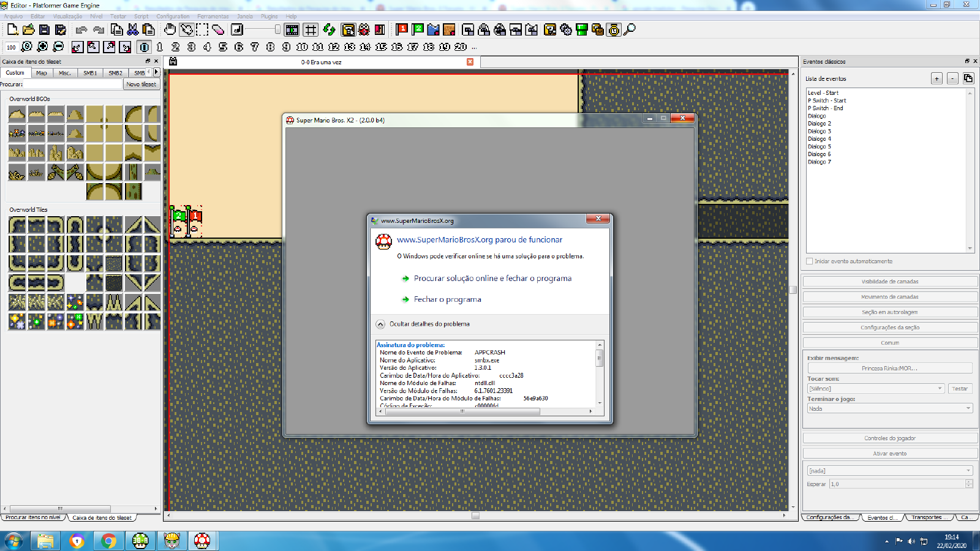Screen dimensions: 980x551
Task: Expand Movimento de camadas section
Action: (x=890, y=297)
